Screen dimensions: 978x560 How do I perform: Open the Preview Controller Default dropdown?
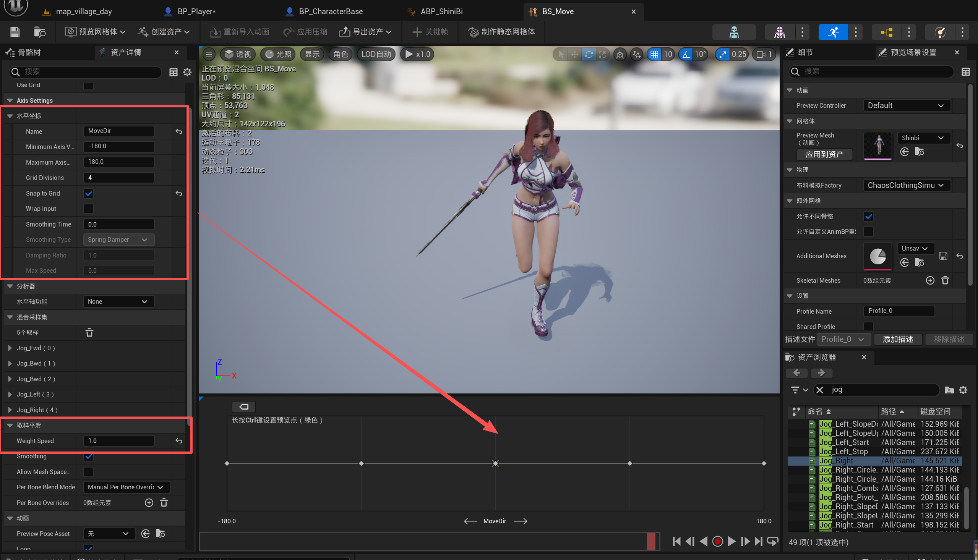907,105
